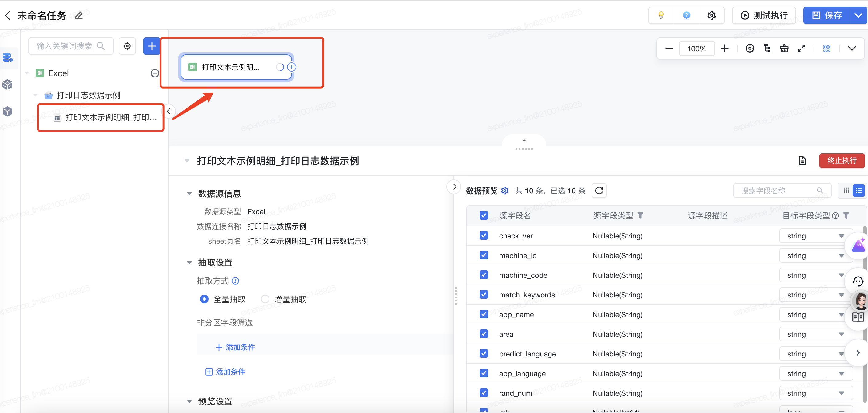Enter fullscreen canvas with expand arrows icon
The height and width of the screenshot is (413, 868).
[x=801, y=49]
